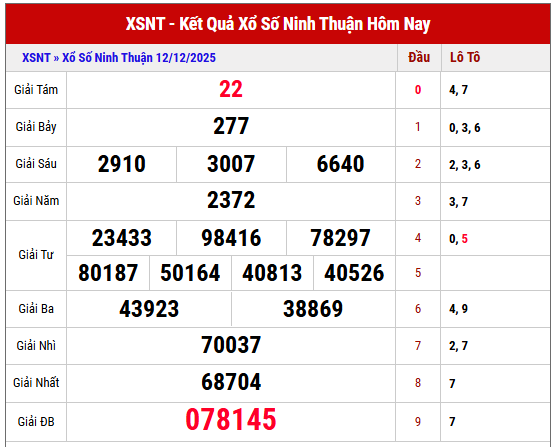Screen dimensions: 556x447
Task: Select the Giải Tám number 22
Action: (231, 89)
